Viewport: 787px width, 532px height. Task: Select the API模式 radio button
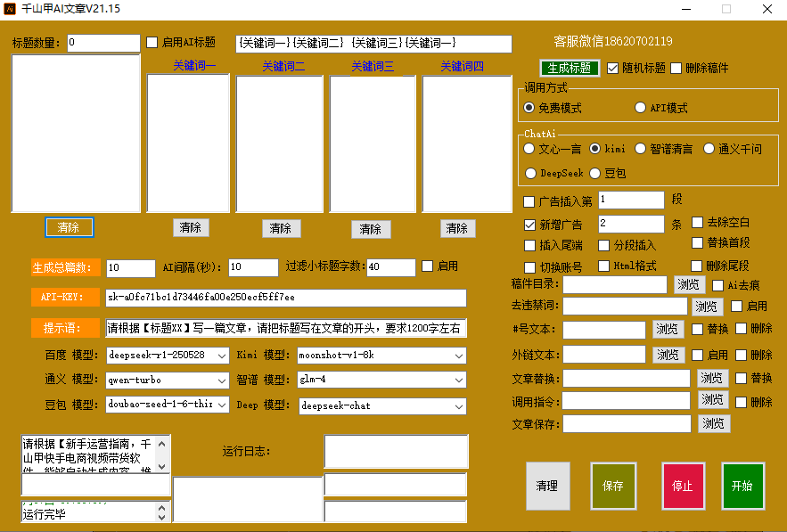[641, 108]
